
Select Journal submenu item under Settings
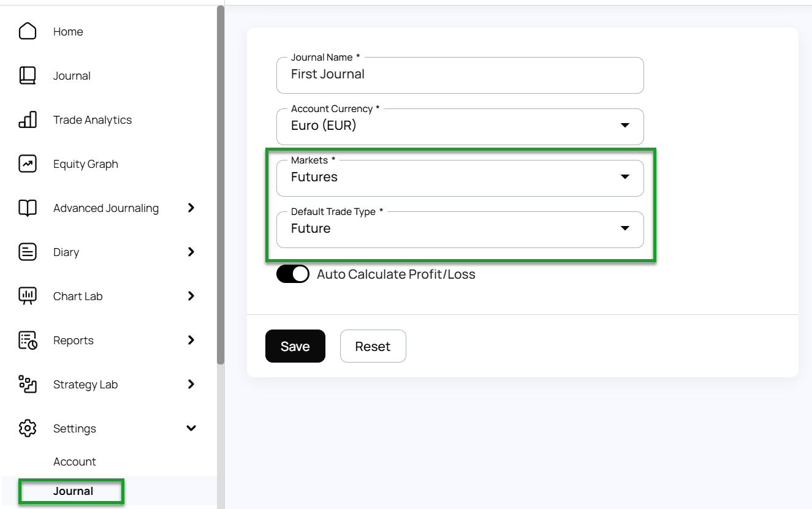pyautogui.click(x=73, y=491)
